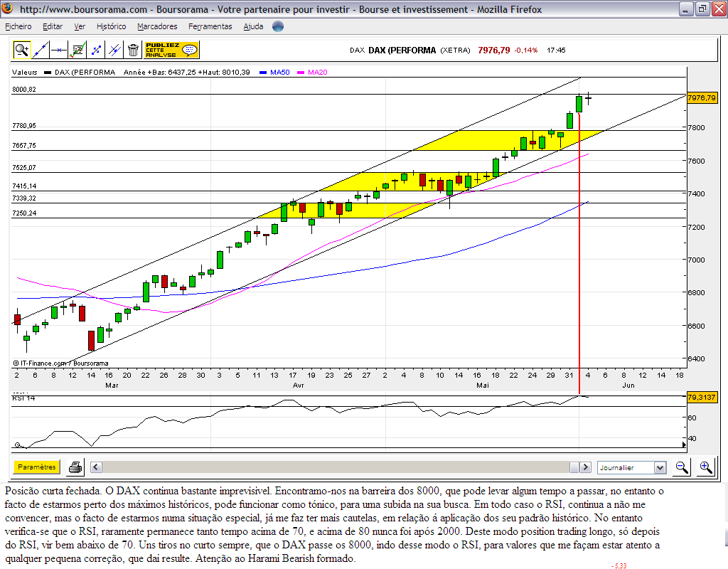728x569 pixels.
Task: Click the 17:45 time label
Action: click(x=556, y=50)
